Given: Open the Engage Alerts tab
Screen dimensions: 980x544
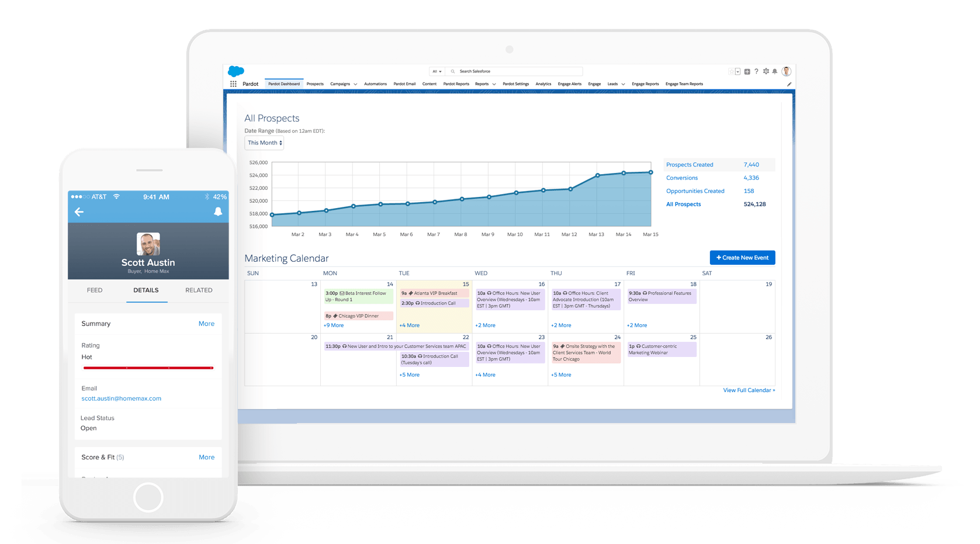Looking at the screenshot, I should (570, 84).
